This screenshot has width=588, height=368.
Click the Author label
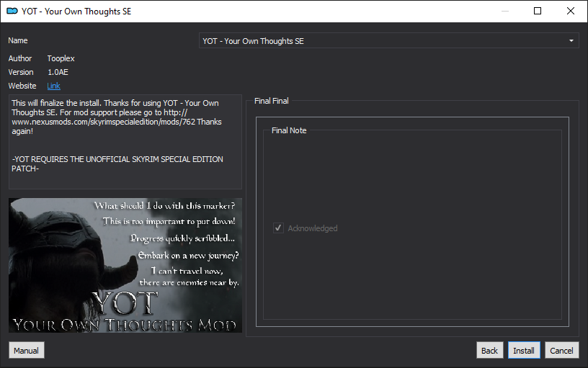click(20, 58)
